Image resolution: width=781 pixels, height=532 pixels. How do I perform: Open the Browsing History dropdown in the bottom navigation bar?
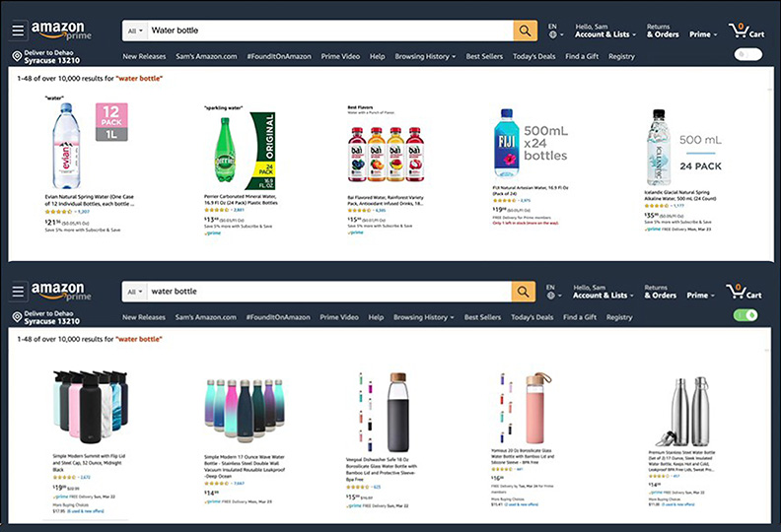point(423,317)
